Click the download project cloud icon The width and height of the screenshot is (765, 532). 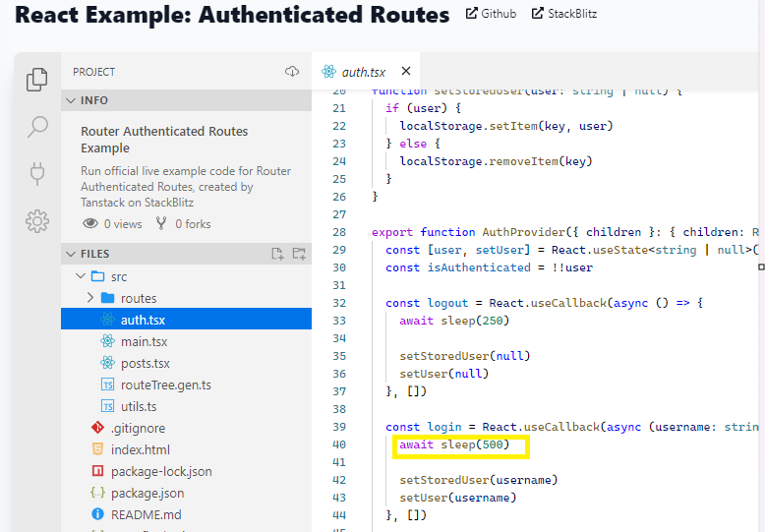292,72
